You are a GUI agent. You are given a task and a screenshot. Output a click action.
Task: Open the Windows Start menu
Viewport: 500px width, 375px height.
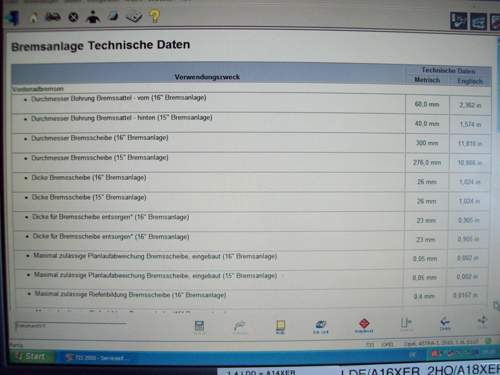31,356
